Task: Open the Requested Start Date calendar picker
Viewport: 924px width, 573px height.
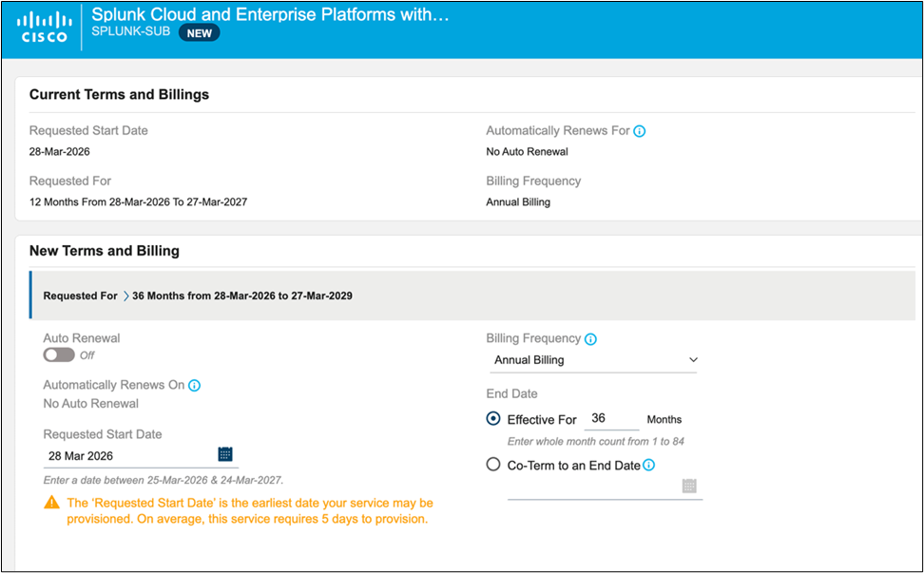Action: point(225,454)
